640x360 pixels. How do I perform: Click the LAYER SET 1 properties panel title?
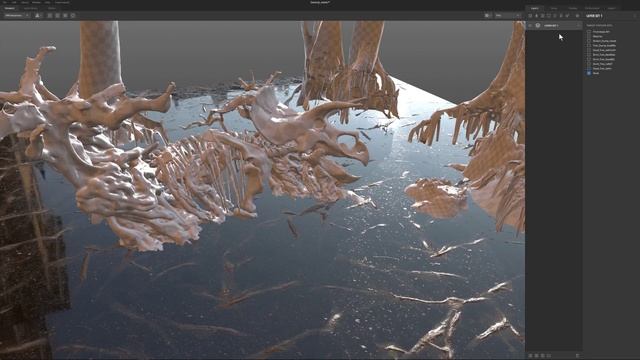(x=594, y=16)
